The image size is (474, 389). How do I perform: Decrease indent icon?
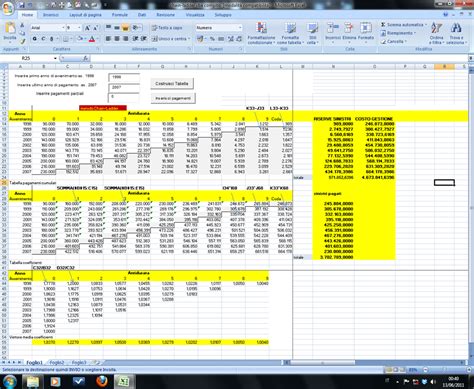(x=135, y=39)
